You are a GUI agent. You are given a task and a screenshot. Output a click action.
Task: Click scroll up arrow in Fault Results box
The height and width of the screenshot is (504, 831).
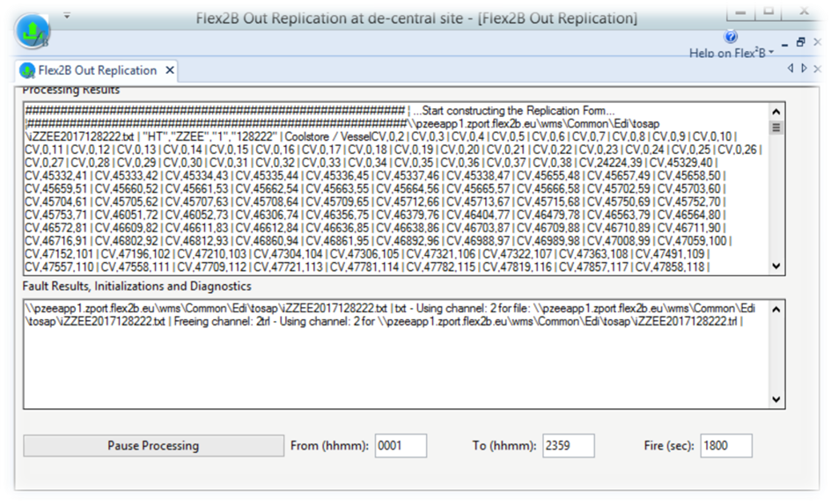click(776, 310)
